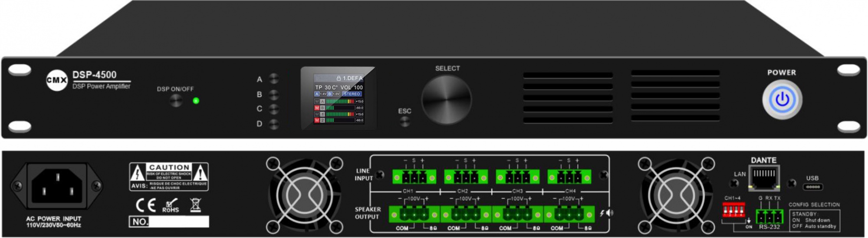Toggle mute M for input A row

tap(317, 101)
